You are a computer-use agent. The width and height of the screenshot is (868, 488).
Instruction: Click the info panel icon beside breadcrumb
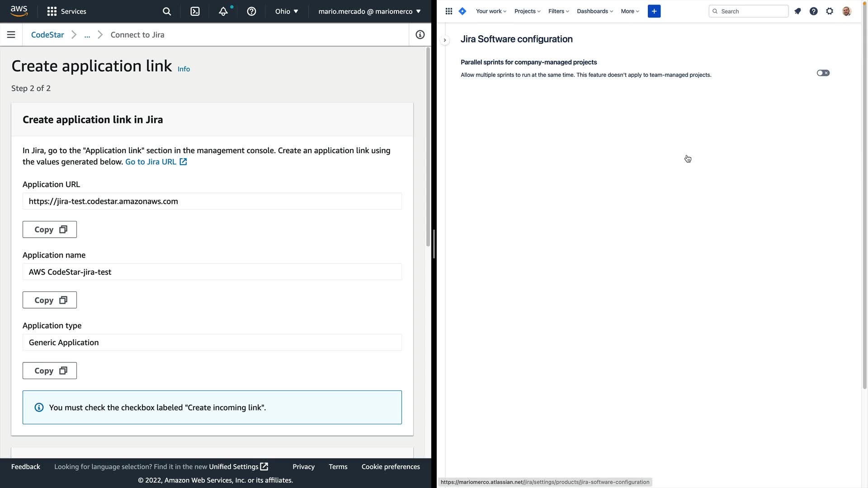point(420,35)
